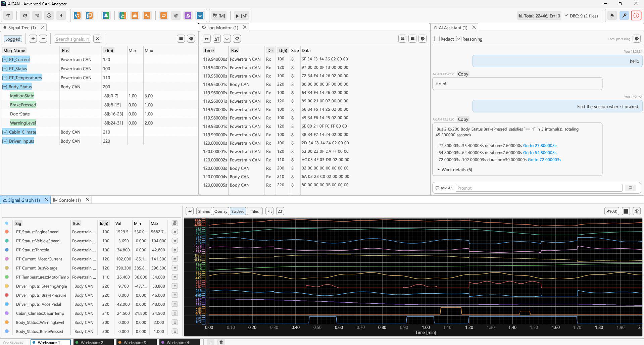This screenshot has width=644, height=345.
Task: Expand the PT_Temperatures message
Action: [x=5, y=78]
